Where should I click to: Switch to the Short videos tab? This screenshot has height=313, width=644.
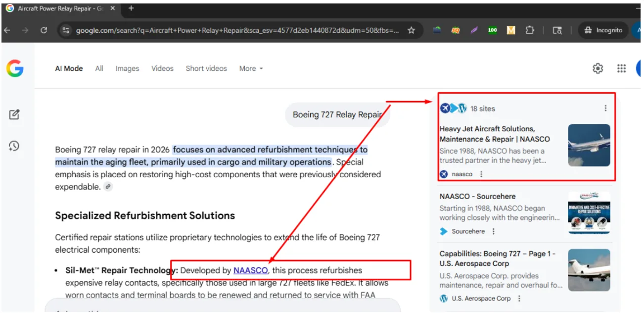pyautogui.click(x=206, y=68)
